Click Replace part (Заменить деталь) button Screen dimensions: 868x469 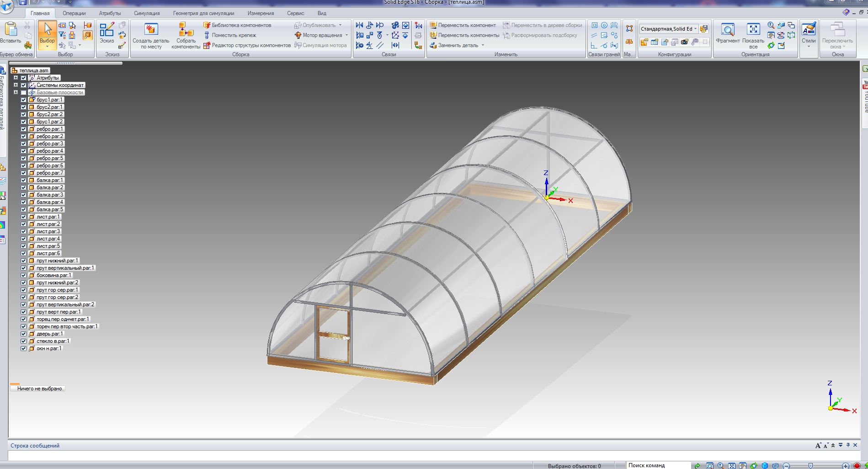pos(458,45)
